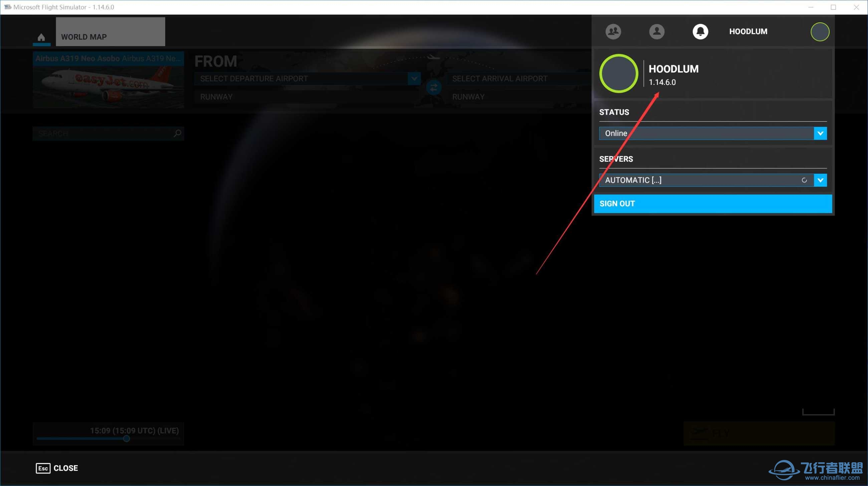Image resolution: width=868 pixels, height=486 pixels.
Task: Click the profile person icon
Action: (x=656, y=31)
